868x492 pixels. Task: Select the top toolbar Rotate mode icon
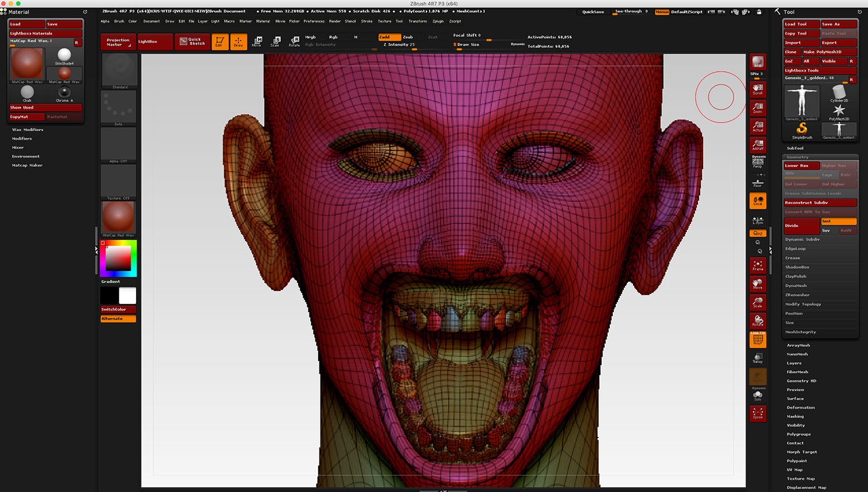click(x=294, y=41)
